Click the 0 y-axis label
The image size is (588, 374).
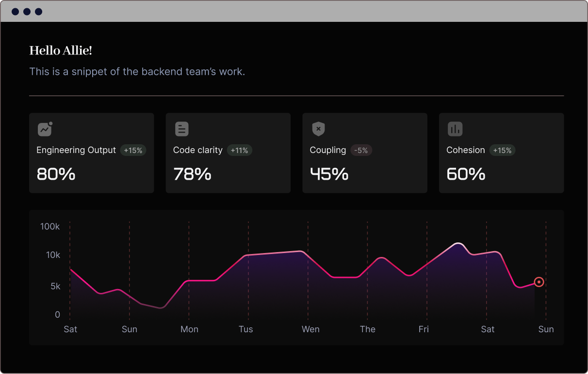click(x=58, y=315)
